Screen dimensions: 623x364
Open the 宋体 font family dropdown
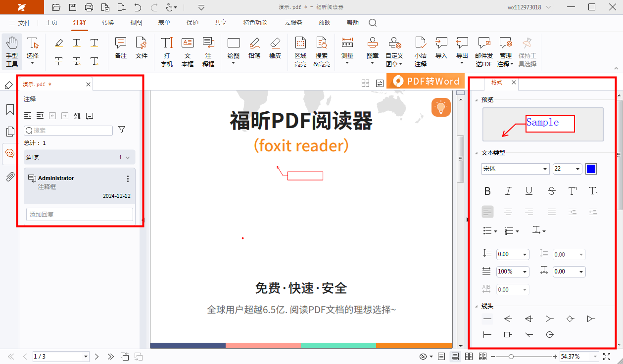pos(515,169)
